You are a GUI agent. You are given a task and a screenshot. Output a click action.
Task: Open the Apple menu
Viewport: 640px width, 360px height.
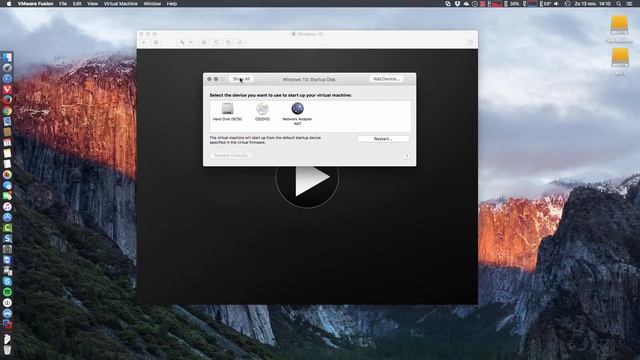click(x=9, y=4)
